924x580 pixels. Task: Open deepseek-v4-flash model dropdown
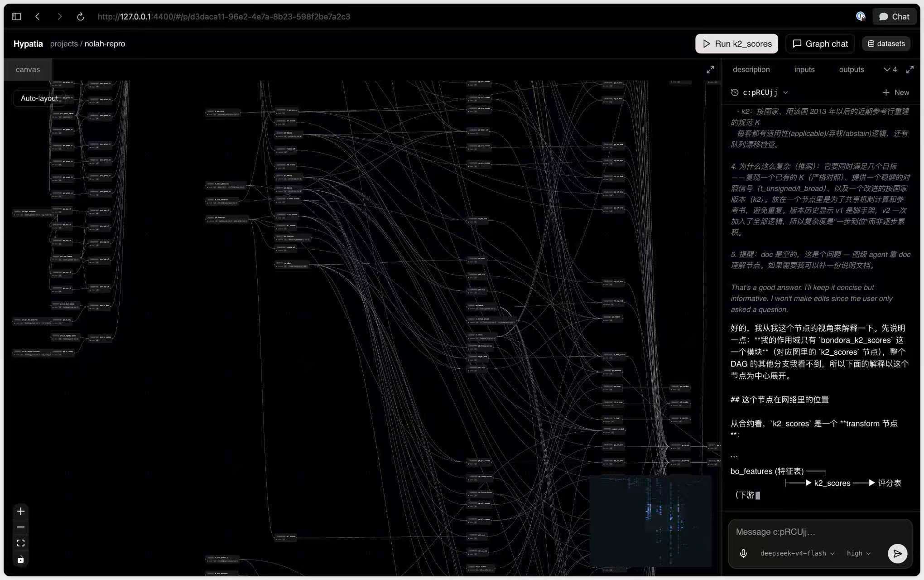(797, 553)
